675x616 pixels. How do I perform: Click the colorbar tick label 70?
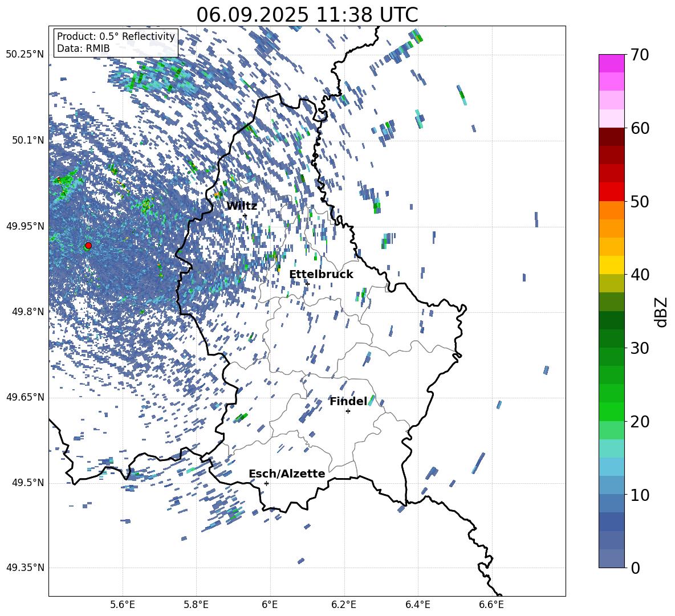pos(640,55)
